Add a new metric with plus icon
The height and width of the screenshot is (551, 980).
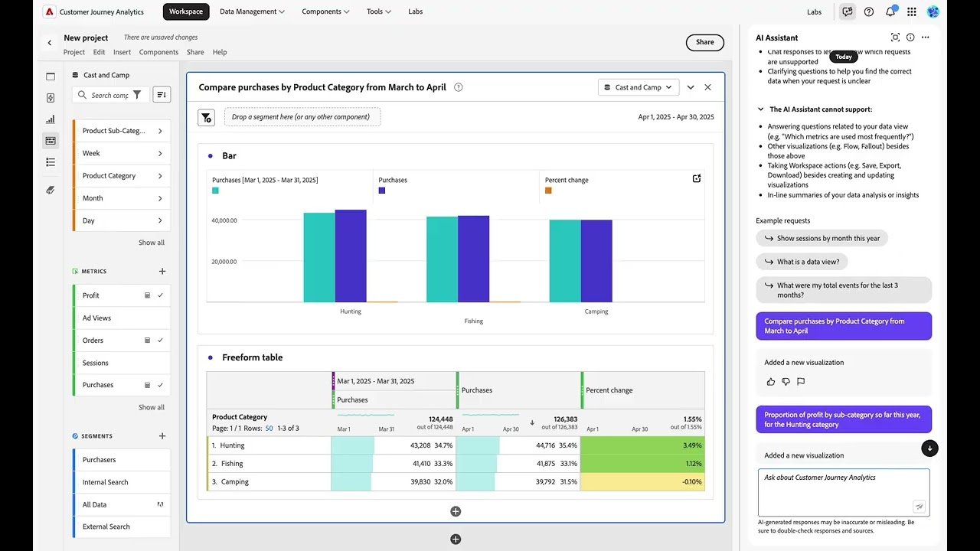click(162, 271)
